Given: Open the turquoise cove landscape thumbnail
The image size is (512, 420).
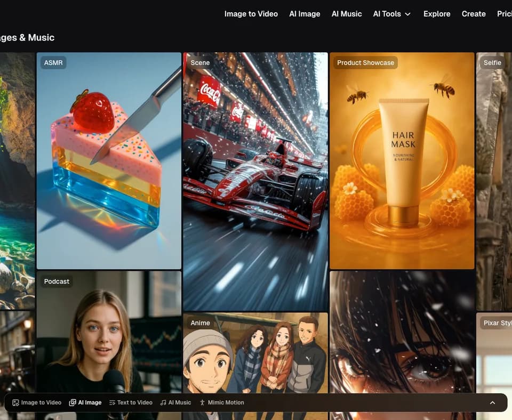Looking at the screenshot, I should 17,181.
